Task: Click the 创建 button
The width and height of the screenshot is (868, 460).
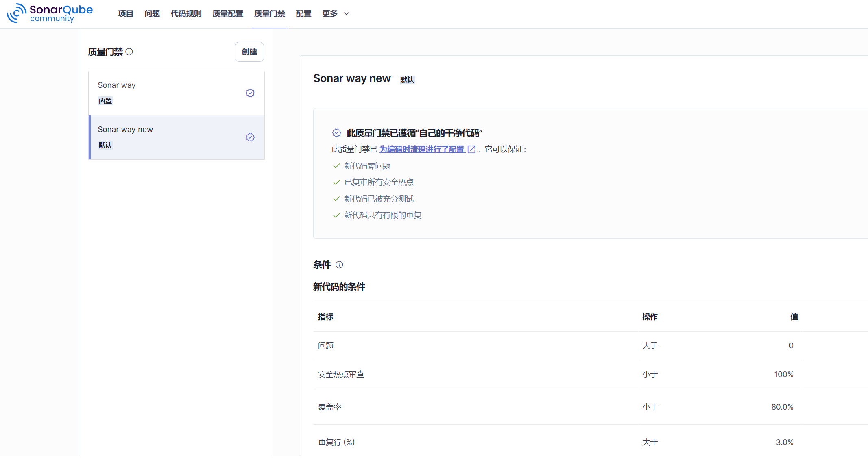Action: point(249,52)
